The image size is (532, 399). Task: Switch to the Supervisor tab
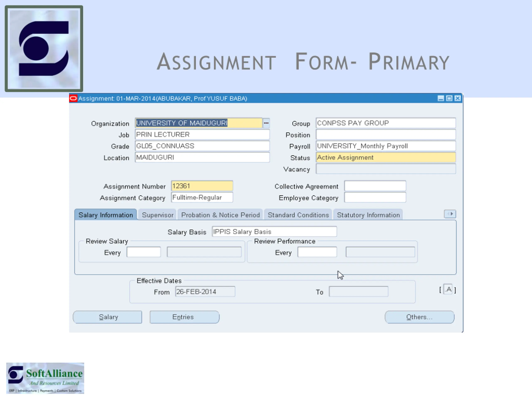coord(158,215)
